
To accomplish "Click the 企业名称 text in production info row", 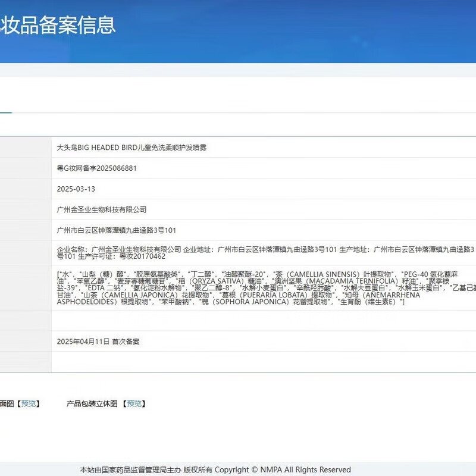I will [x=71, y=249].
